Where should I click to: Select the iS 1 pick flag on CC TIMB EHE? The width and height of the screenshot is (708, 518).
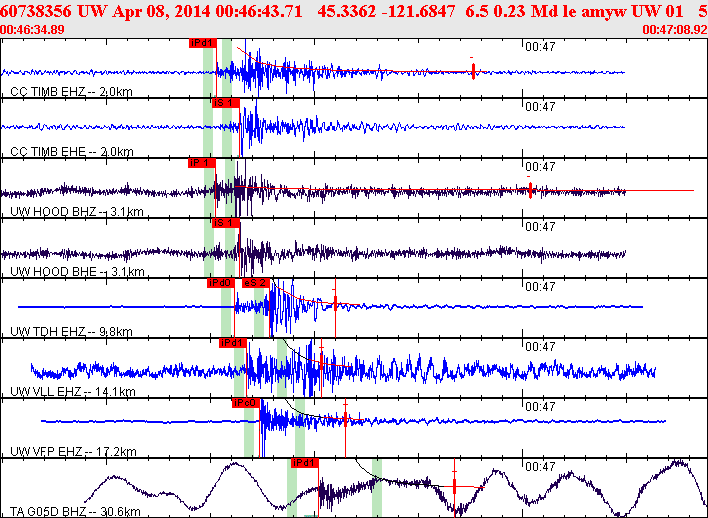(x=226, y=103)
